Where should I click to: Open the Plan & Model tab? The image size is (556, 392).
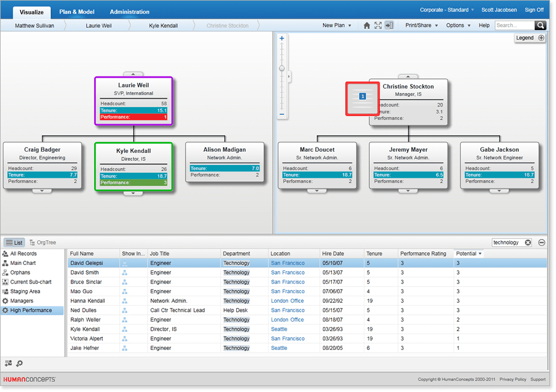(77, 12)
